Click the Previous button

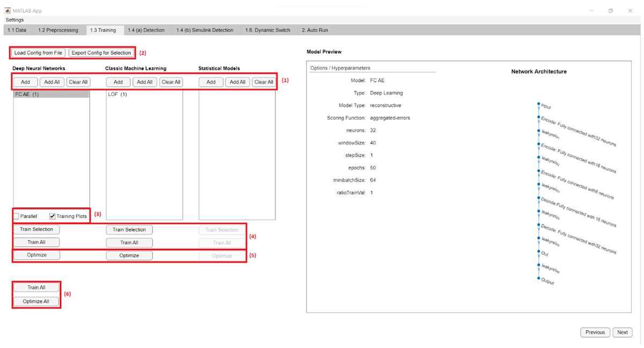tap(595, 332)
